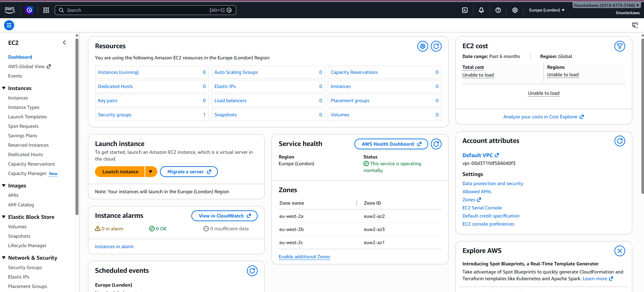Open Load balancers resource tile
The image size is (644, 292).
268,100
